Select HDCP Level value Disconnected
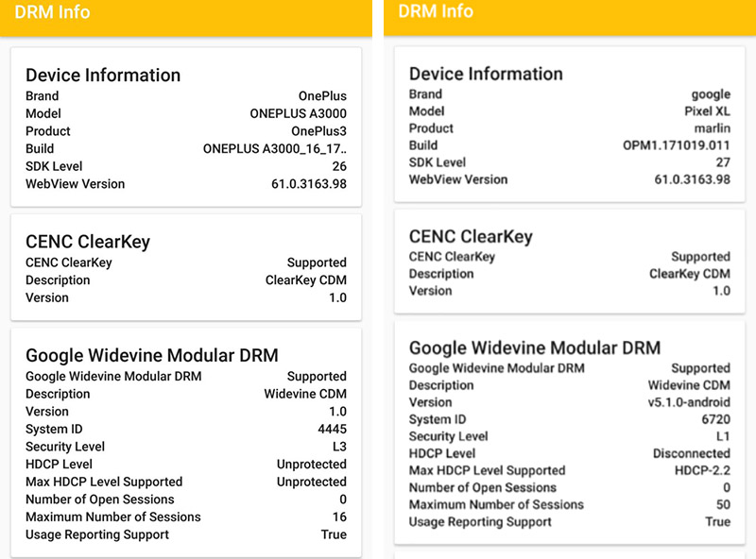Screen dimensions: 756x559 tap(692, 453)
